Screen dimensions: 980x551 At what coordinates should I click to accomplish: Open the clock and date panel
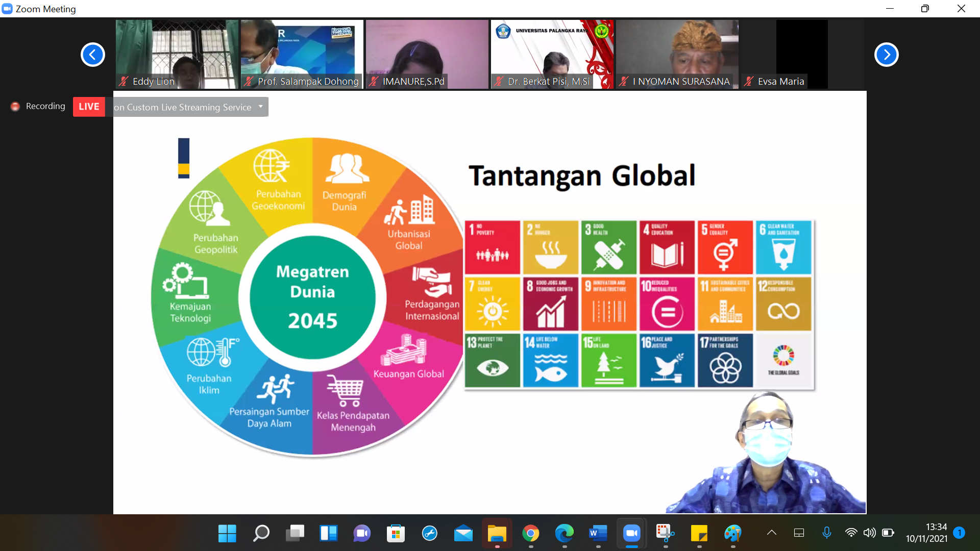926,533
